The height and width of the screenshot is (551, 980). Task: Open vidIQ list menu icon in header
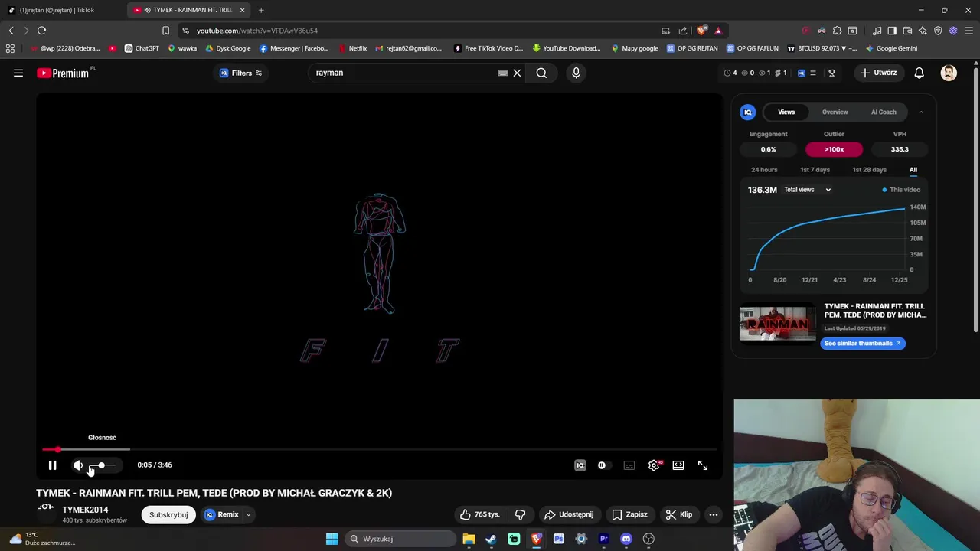[x=813, y=73]
